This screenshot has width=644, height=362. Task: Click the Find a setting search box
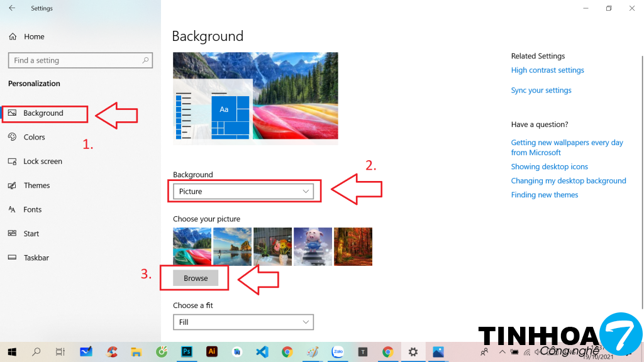(x=75, y=60)
